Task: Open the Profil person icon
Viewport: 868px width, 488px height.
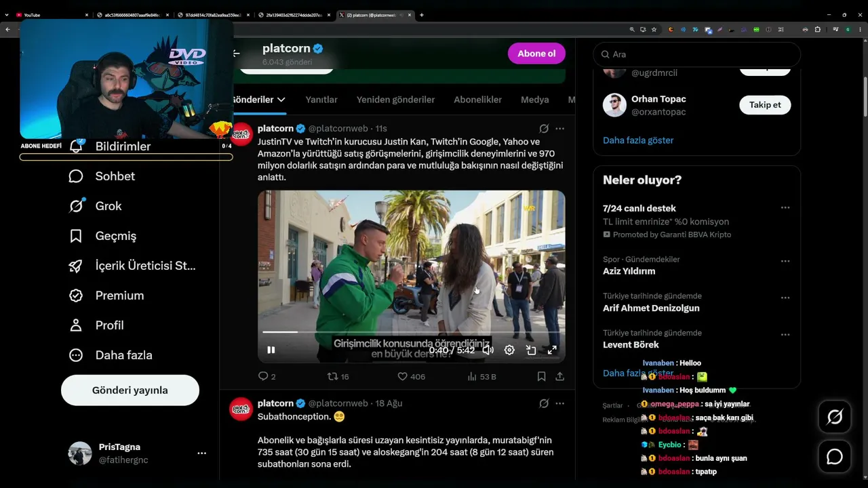Action: coord(76,325)
